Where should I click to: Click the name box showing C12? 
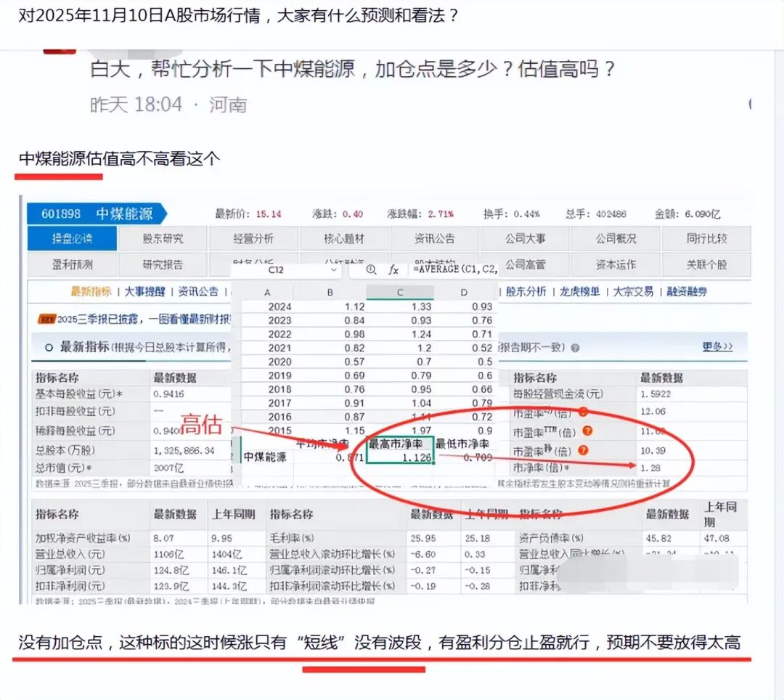point(287,270)
